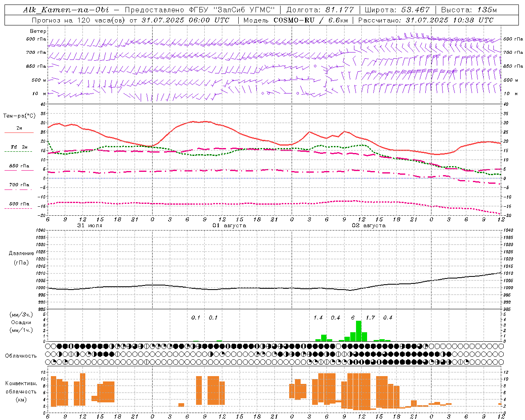Click the forecast start 31.07.2025 06:00 UTC
This screenshot has height=420, width=525.
pos(185,20)
